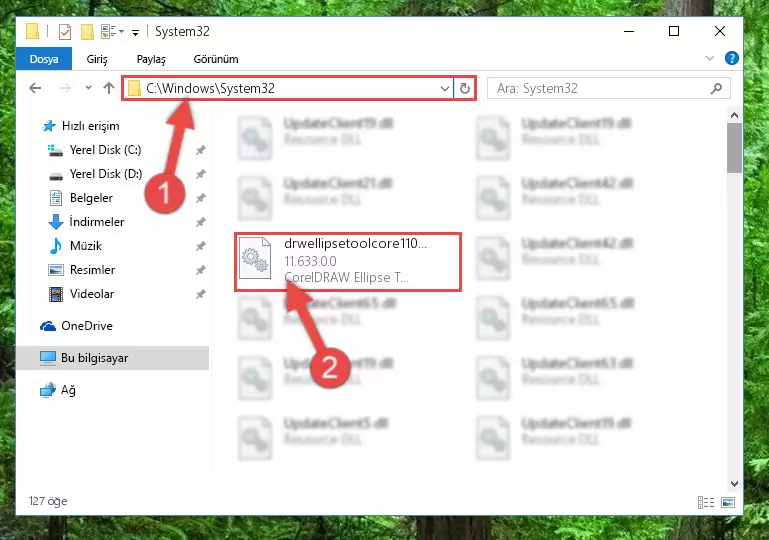Image resolution: width=769 pixels, height=540 pixels.
Task: Click the search magnifier icon
Action: pos(716,88)
